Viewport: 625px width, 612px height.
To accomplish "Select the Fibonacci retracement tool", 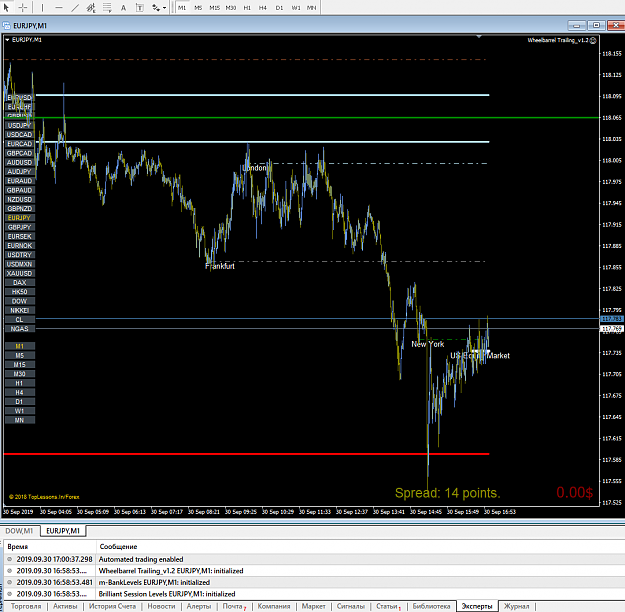I will point(107,7).
